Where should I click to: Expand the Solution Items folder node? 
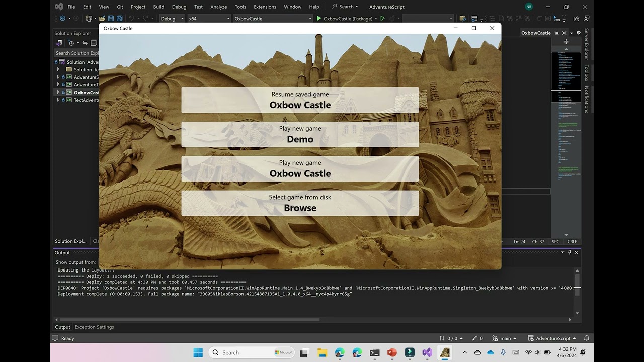[x=58, y=70]
